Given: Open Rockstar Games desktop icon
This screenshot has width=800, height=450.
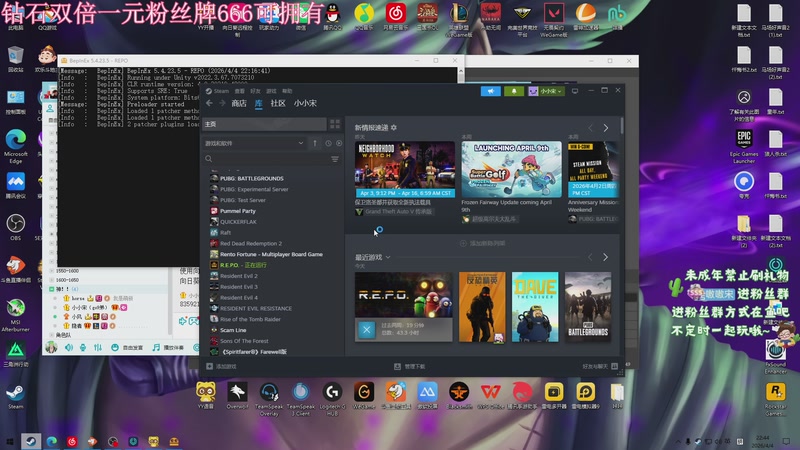Looking at the screenshot, I should [776, 399].
